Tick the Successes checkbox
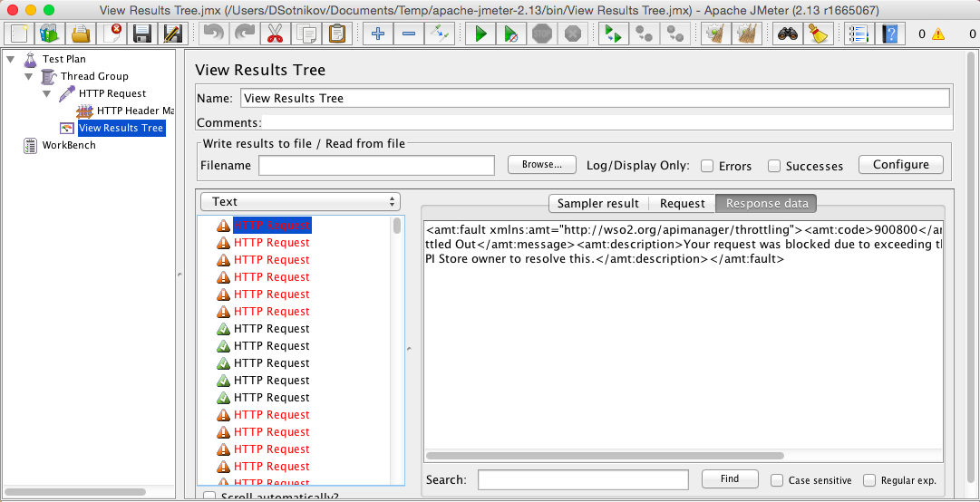The image size is (980, 502). 774,166
